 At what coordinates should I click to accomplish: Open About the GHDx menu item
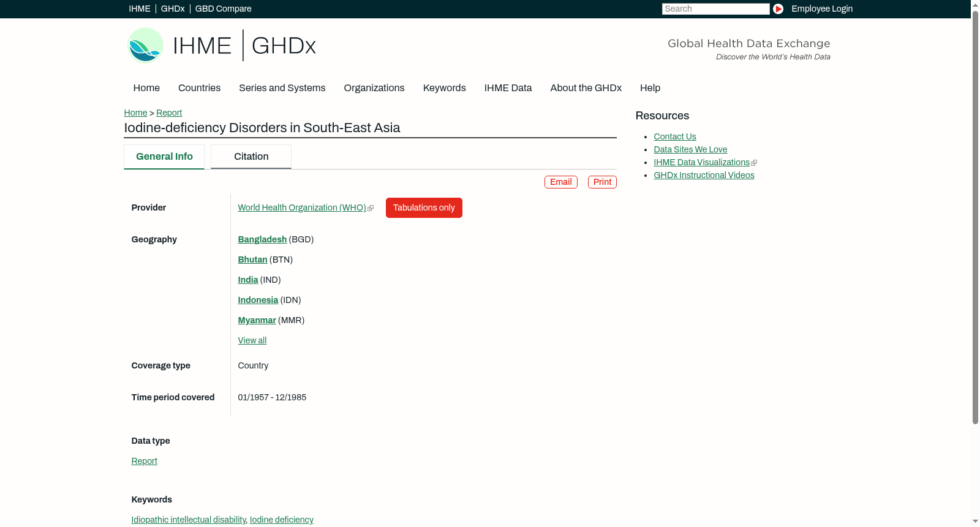pos(586,88)
